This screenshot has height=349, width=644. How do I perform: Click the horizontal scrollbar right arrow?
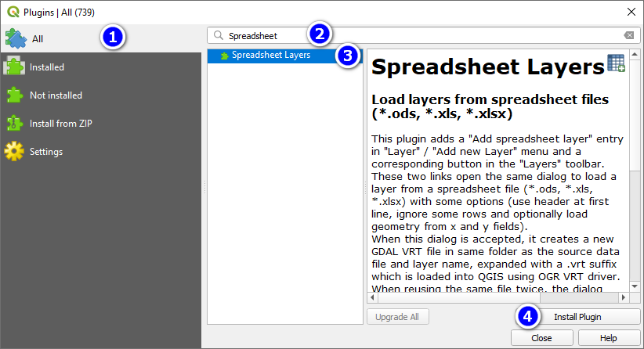(624, 297)
